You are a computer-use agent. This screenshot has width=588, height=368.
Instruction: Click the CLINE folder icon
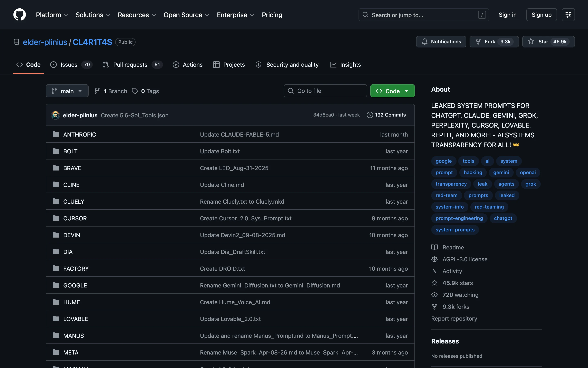pos(56,184)
